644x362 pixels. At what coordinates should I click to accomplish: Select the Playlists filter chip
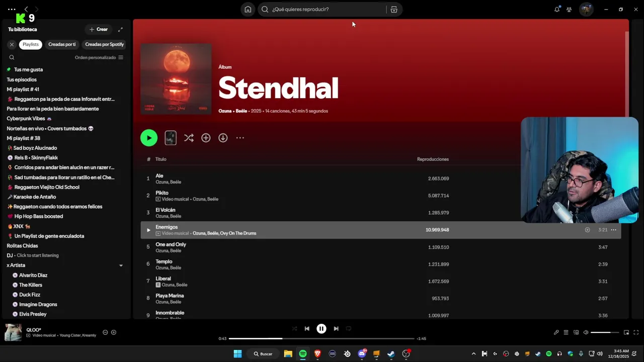click(30, 44)
